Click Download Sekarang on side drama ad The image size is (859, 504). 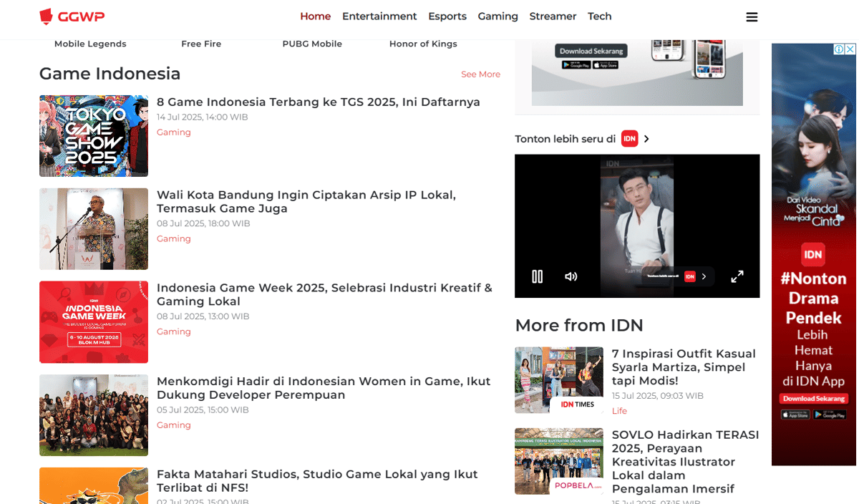click(814, 399)
